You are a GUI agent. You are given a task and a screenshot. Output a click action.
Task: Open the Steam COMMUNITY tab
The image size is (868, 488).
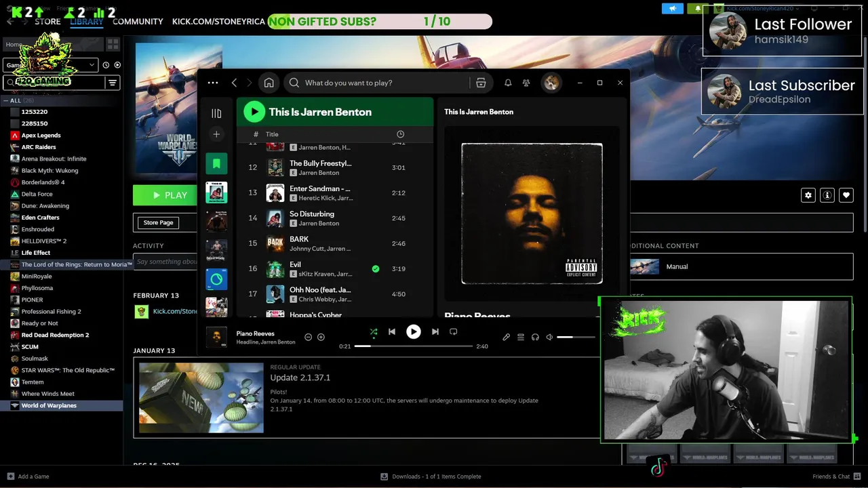pyautogui.click(x=138, y=22)
